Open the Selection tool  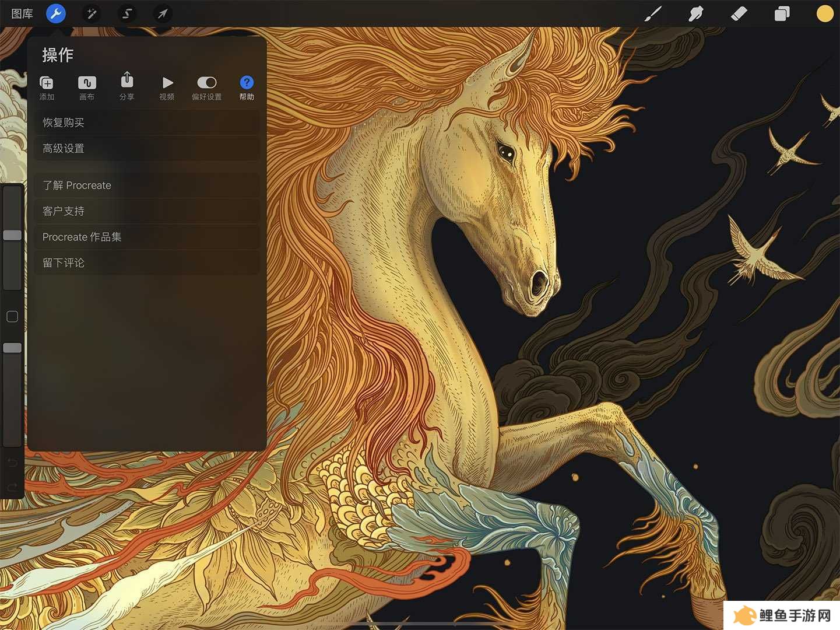[127, 13]
